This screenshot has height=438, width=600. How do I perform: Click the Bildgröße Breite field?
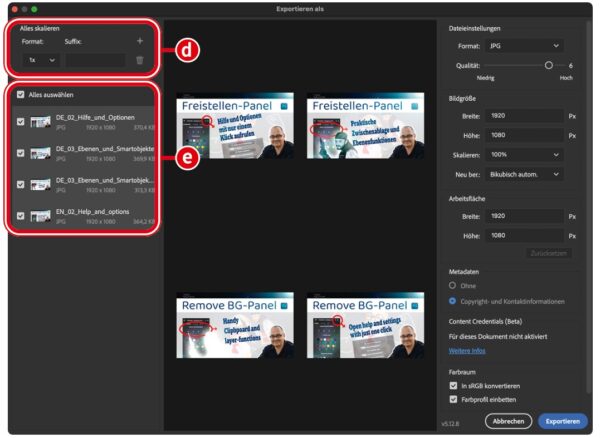point(524,116)
